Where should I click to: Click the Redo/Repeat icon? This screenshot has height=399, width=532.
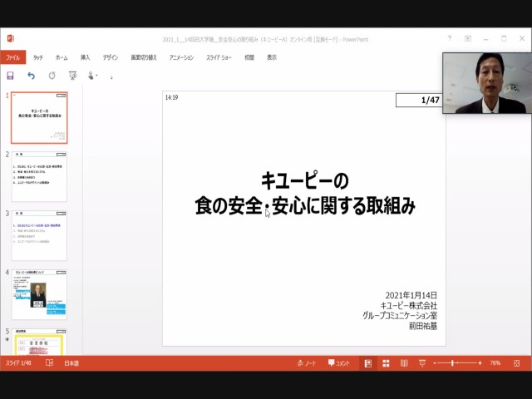[52, 76]
